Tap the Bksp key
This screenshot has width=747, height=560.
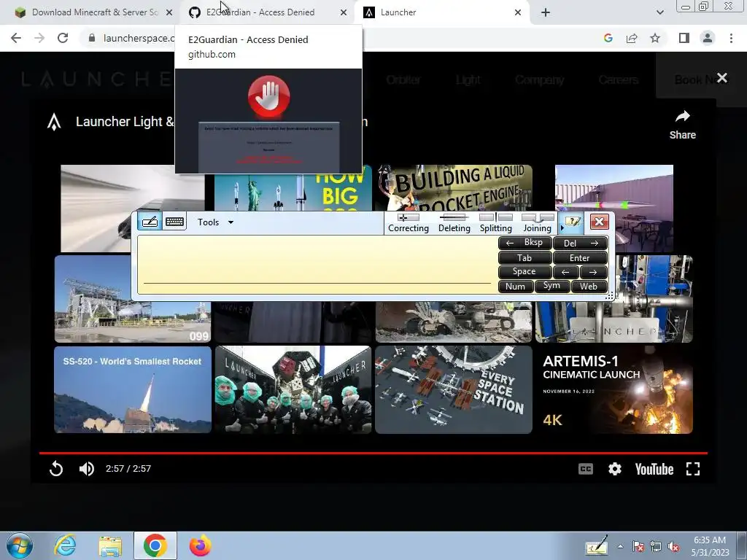tap(525, 243)
